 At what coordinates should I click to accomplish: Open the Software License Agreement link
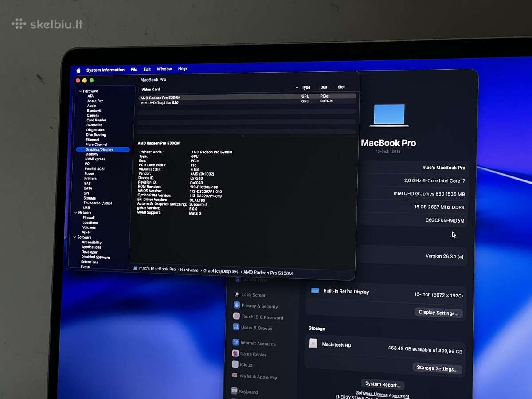pos(383,394)
